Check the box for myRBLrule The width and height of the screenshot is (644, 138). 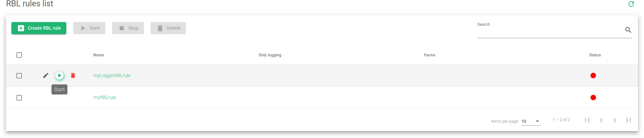pos(19,98)
